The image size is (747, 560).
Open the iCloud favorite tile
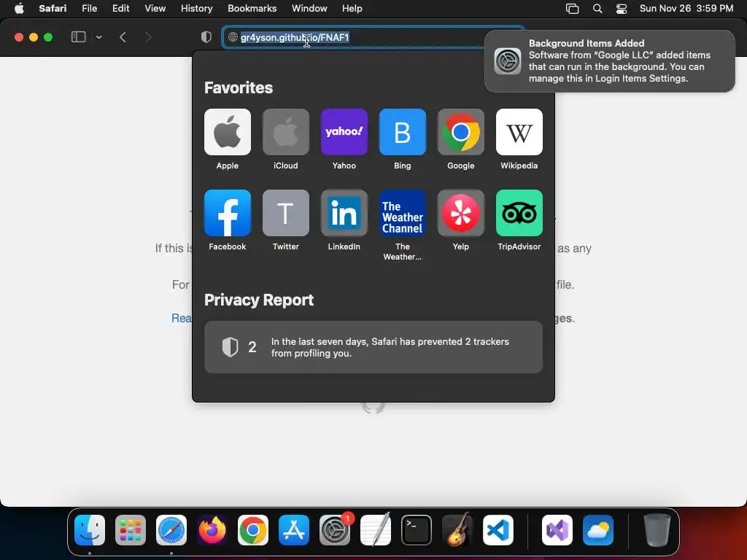coord(286,132)
